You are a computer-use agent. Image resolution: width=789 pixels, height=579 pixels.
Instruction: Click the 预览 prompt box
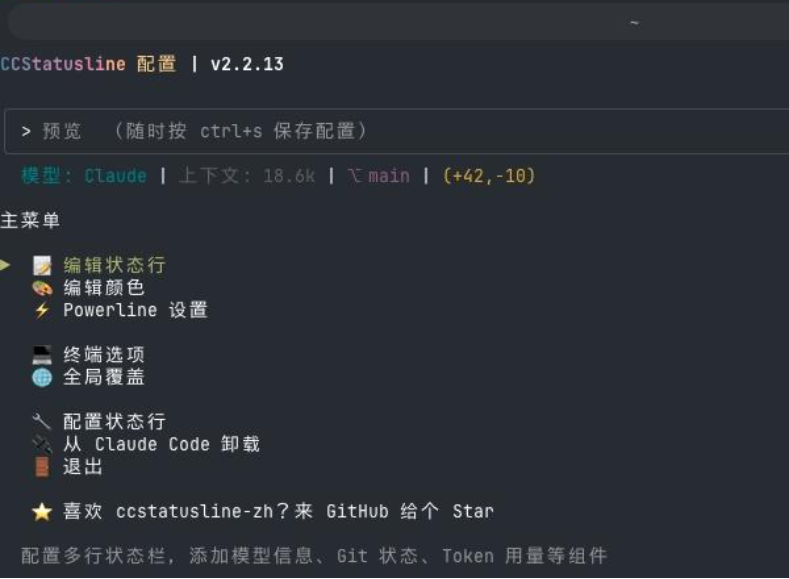tap(397, 131)
